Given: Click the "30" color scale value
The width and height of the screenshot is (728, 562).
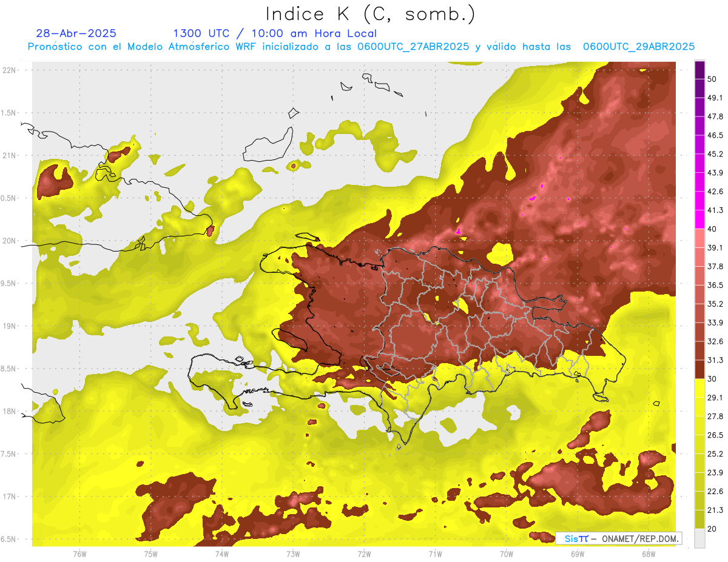Looking at the screenshot, I should (712, 379).
